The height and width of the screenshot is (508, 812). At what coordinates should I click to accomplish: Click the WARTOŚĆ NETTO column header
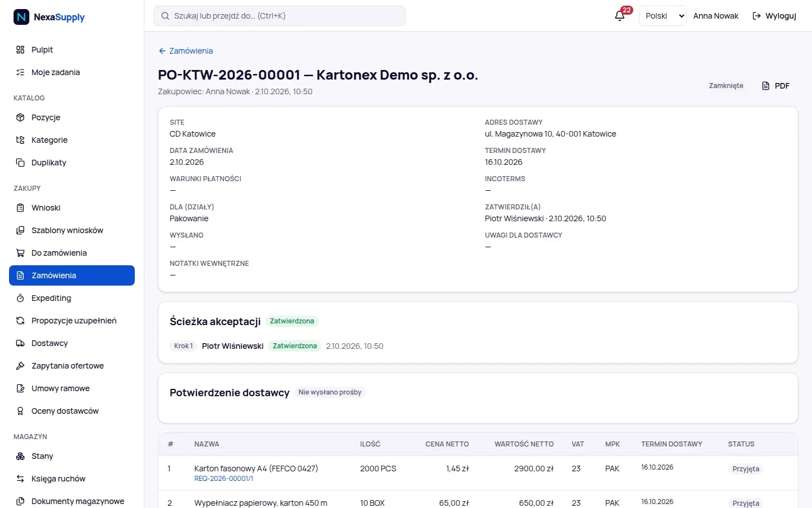(x=524, y=444)
